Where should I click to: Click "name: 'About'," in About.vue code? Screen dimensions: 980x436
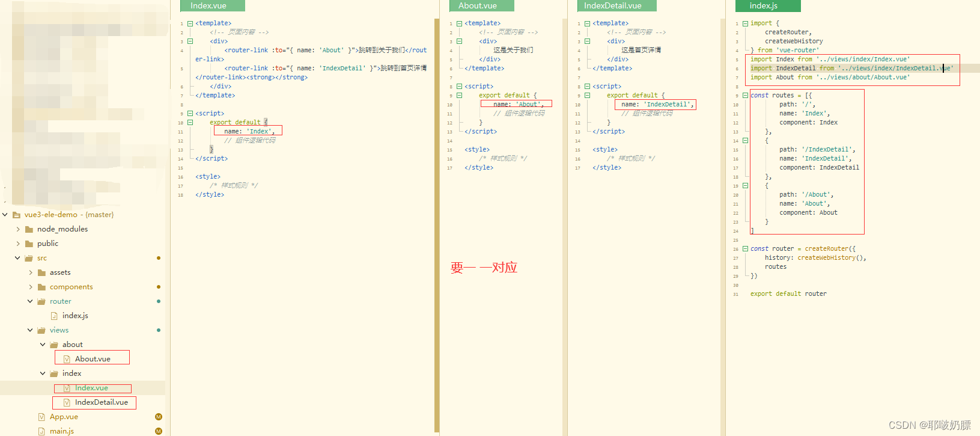(x=519, y=104)
